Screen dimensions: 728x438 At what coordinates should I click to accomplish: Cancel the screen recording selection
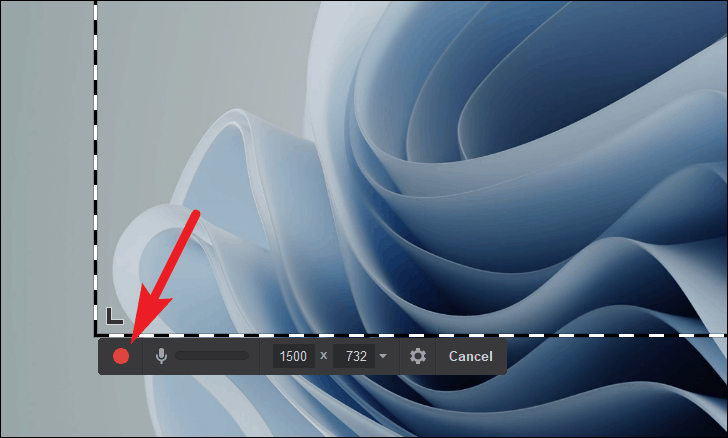(470, 356)
